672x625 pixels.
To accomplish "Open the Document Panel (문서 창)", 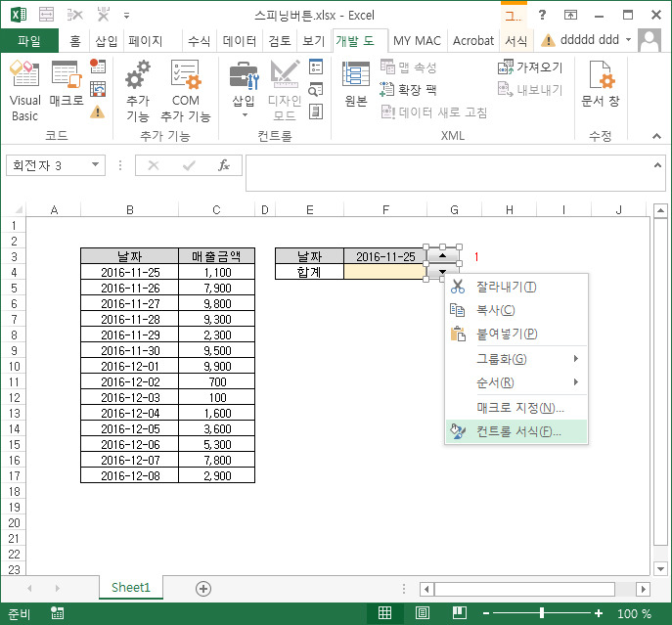I will [600, 84].
